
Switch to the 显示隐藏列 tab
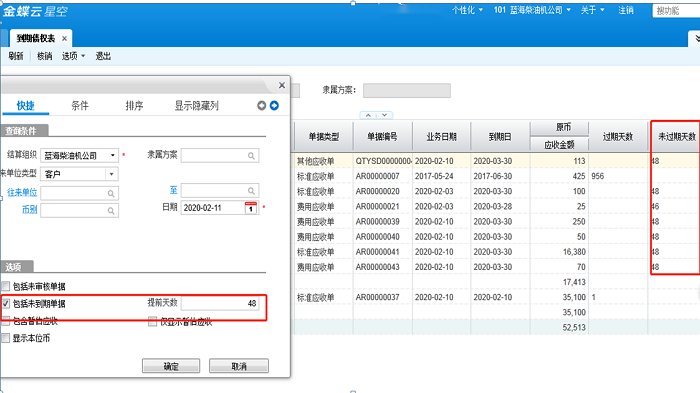tap(196, 106)
